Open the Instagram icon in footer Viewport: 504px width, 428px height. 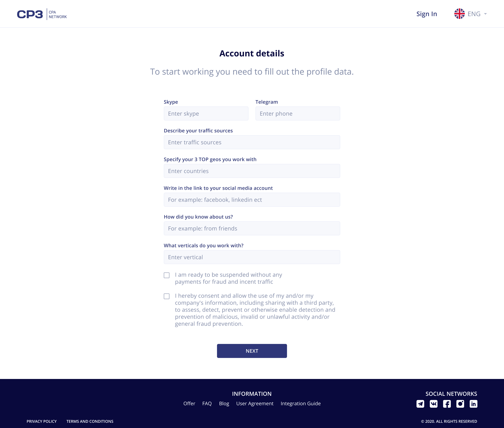tap(460, 404)
